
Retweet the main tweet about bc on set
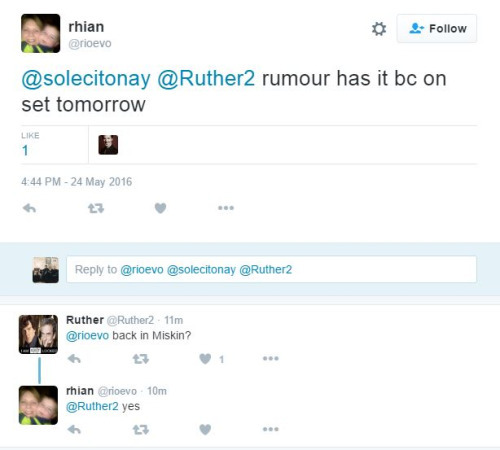tap(96, 208)
